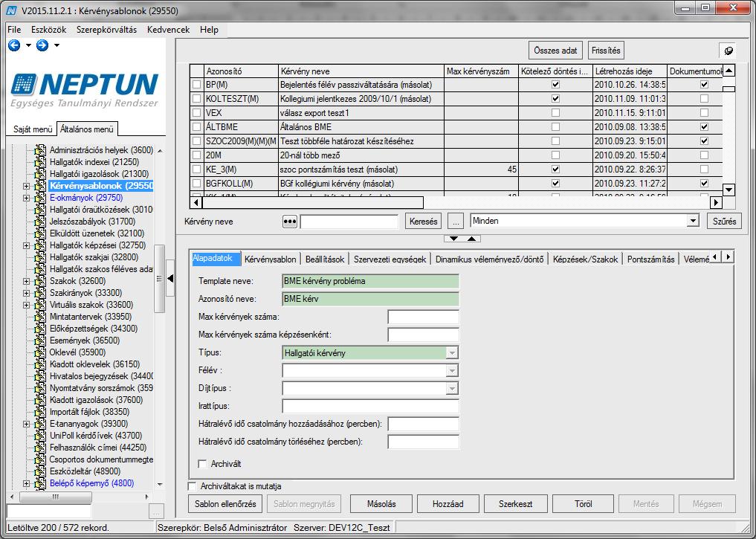This screenshot has height=539, width=756.
Task: Toggle Kötelező döntés checkbox in ÁLTBME row
Action: point(555,127)
